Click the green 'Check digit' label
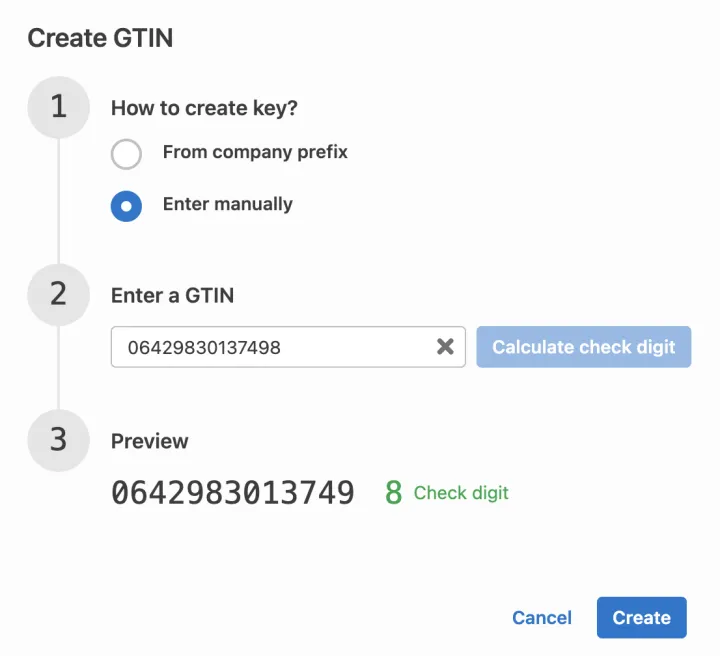Screen dimensions: 720x656 [x=461, y=493]
